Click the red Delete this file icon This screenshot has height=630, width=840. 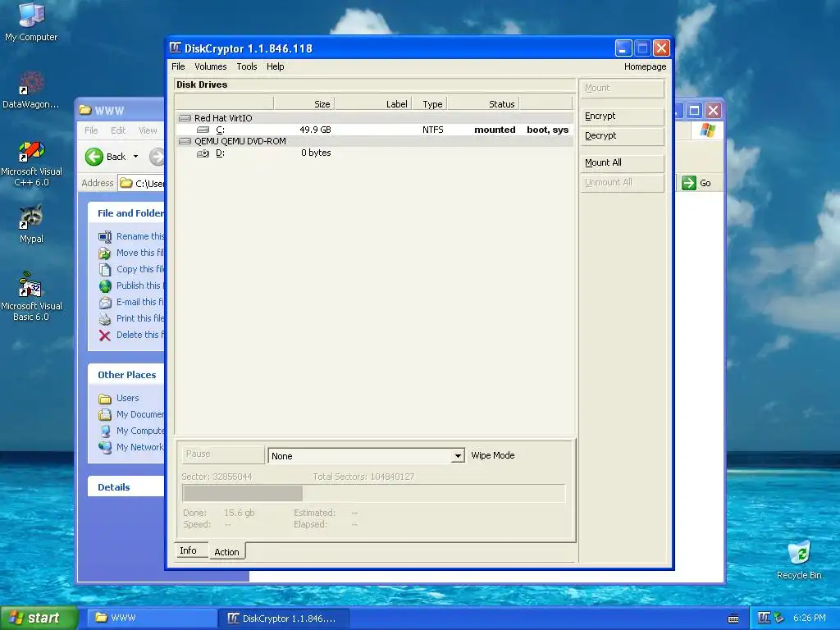[x=105, y=336]
